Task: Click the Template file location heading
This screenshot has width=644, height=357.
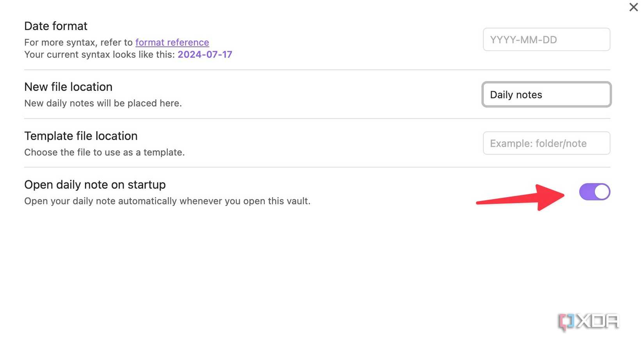Action: click(81, 136)
